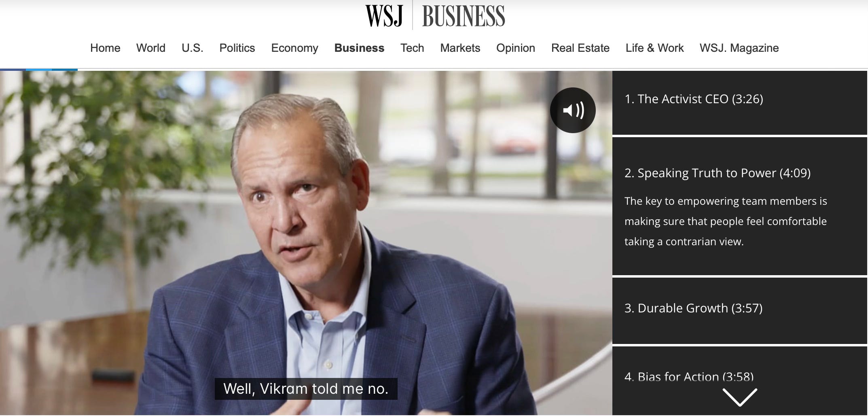
Task: Open the BUSINESS section header
Action: click(463, 16)
